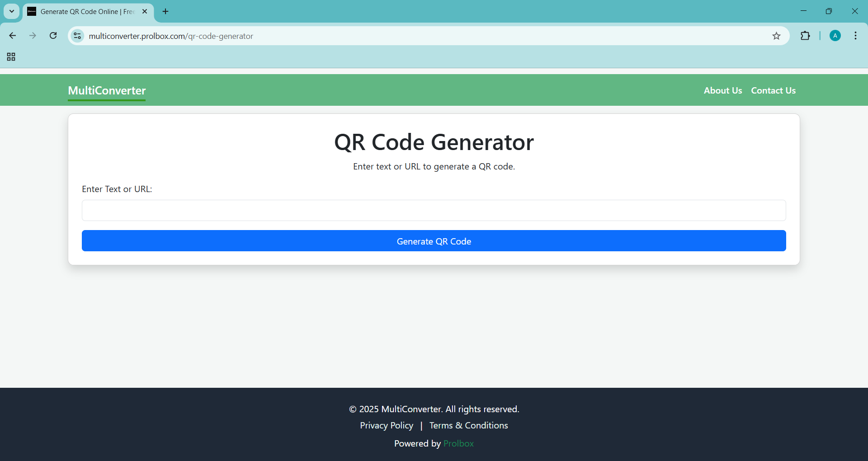Reload the current page

pyautogui.click(x=53, y=36)
